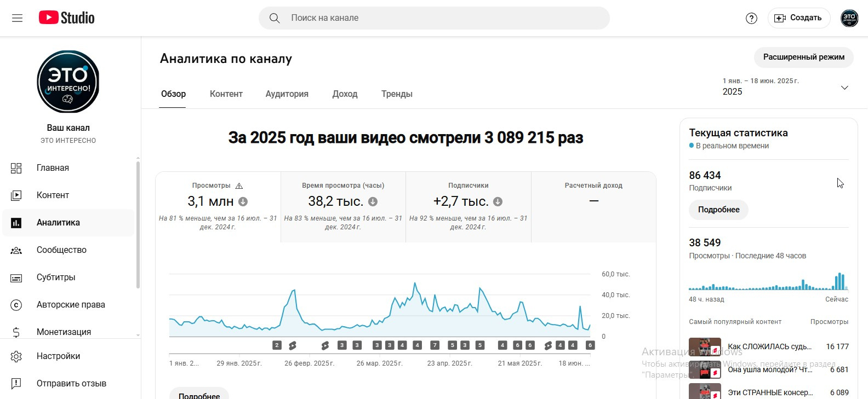This screenshot has width=868, height=399.
Task: Click the 6 681 views value
Action: [x=839, y=369]
